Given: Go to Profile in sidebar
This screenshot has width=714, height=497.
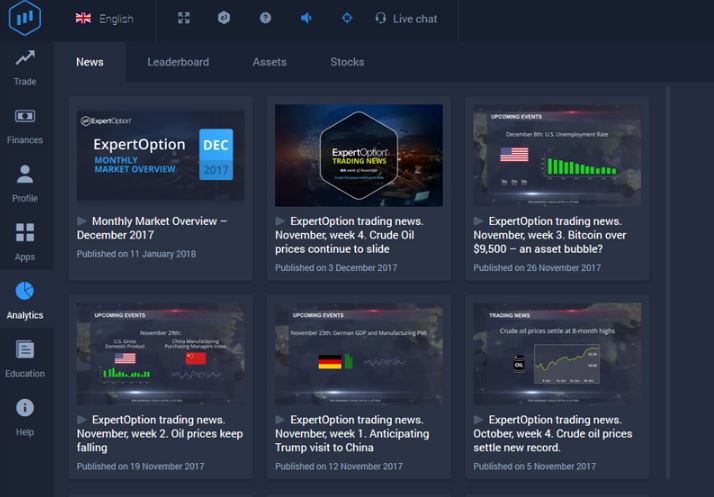Looking at the screenshot, I should (25, 184).
